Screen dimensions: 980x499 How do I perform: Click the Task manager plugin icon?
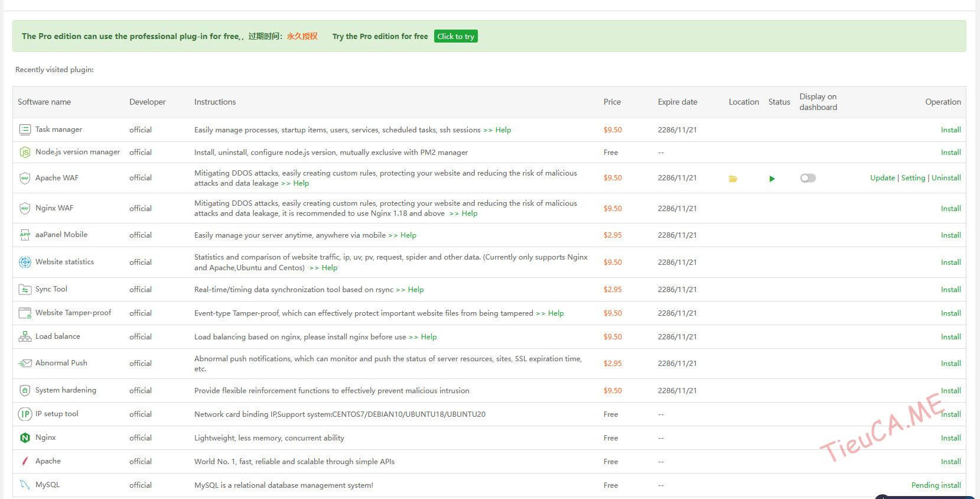point(25,129)
